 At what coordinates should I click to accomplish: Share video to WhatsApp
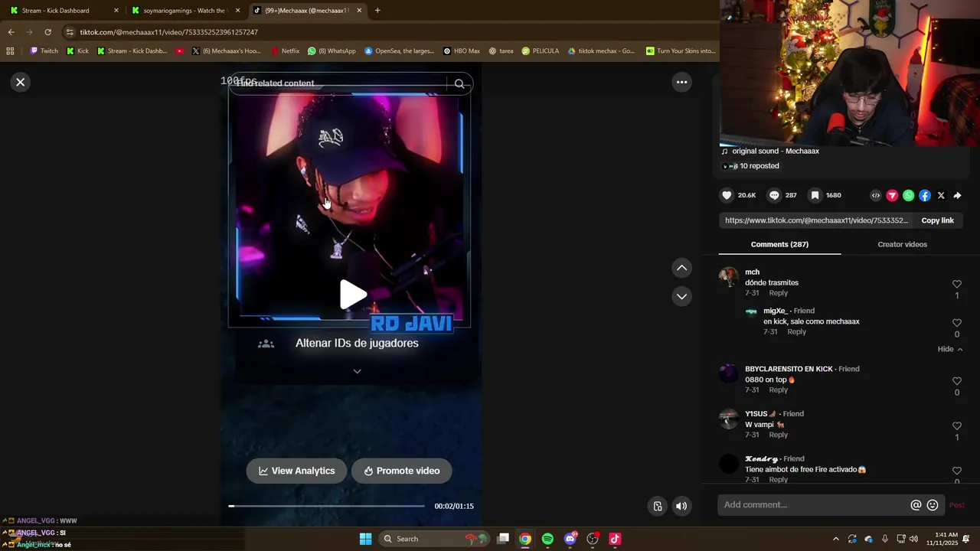[x=908, y=195]
